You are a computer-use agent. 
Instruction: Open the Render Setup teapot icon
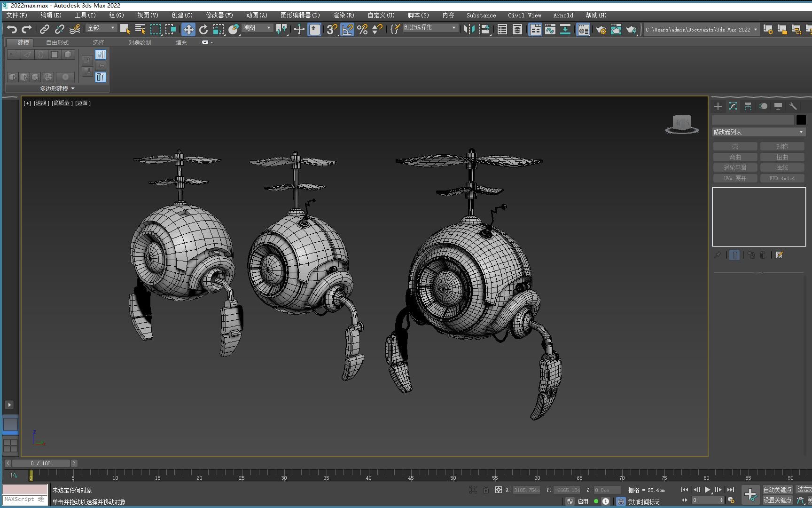(601, 30)
